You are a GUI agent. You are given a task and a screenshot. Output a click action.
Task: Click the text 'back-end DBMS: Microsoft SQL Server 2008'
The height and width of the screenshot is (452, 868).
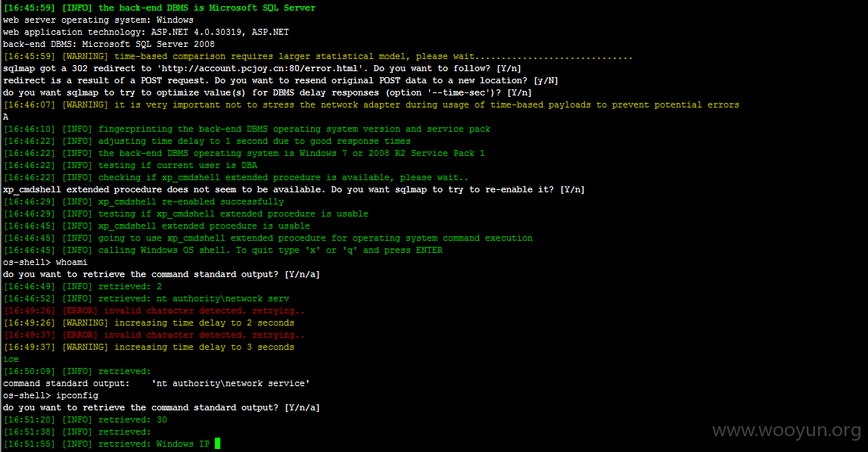point(108,45)
